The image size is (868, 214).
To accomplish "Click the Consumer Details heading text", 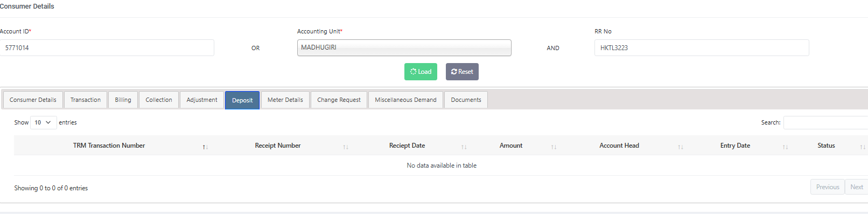I will coord(27,6).
